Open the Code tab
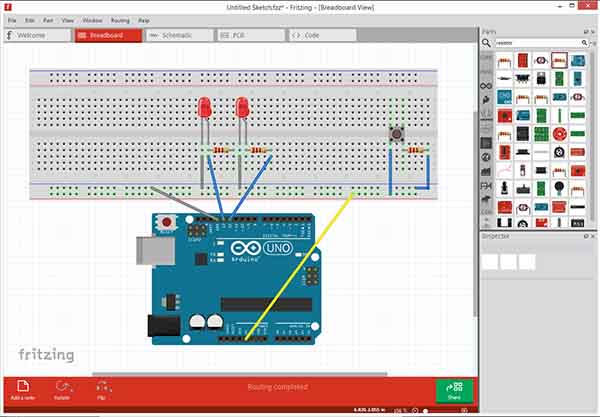This screenshot has width=600, height=417. click(323, 35)
